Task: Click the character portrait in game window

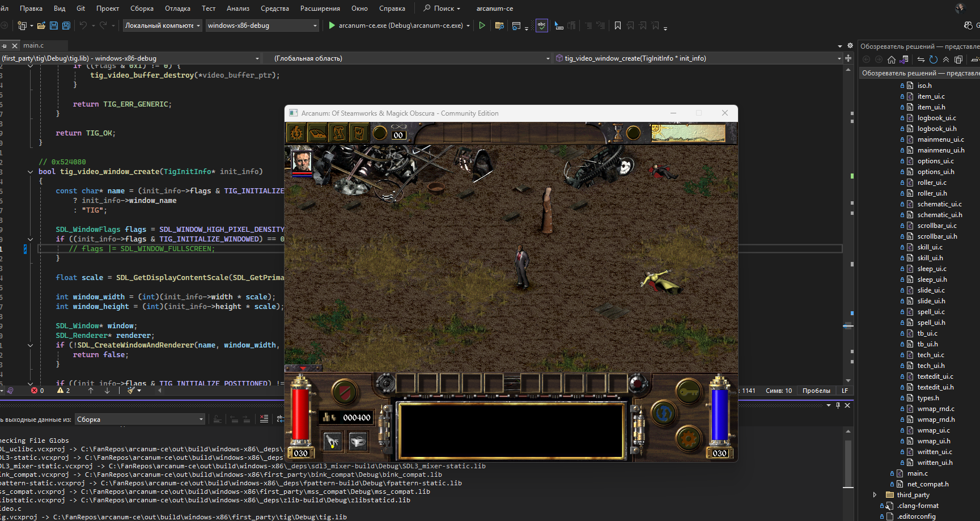Action: click(x=302, y=161)
